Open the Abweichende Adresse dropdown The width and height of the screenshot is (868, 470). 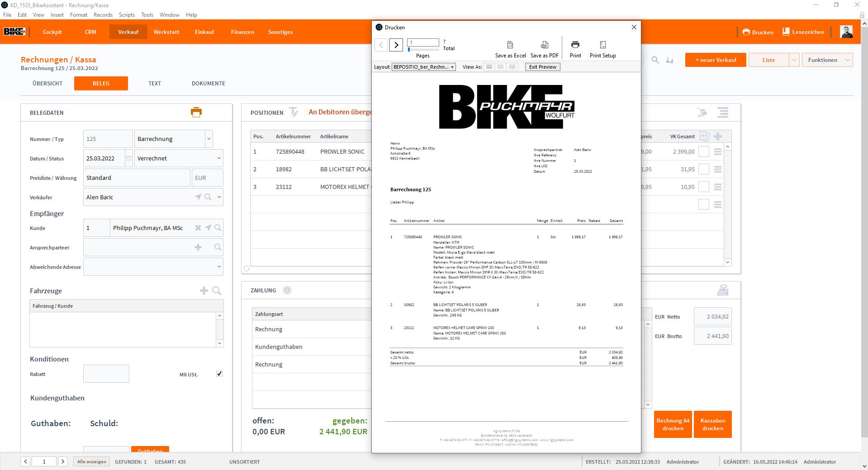point(219,267)
